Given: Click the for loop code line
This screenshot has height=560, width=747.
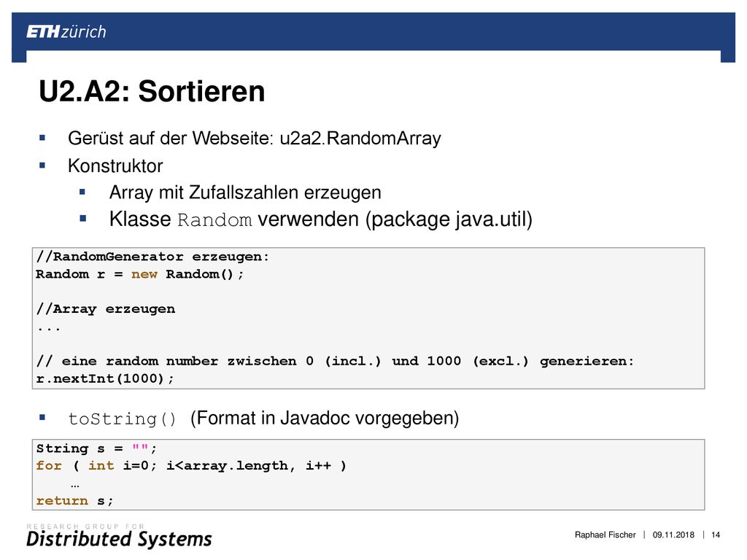Looking at the screenshot, I should [191, 466].
